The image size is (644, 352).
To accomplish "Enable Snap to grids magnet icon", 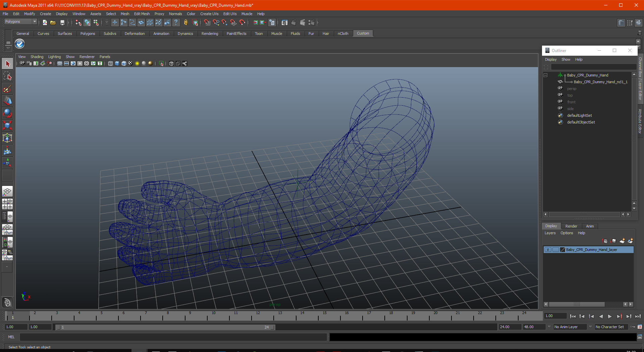I will tap(207, 22).
